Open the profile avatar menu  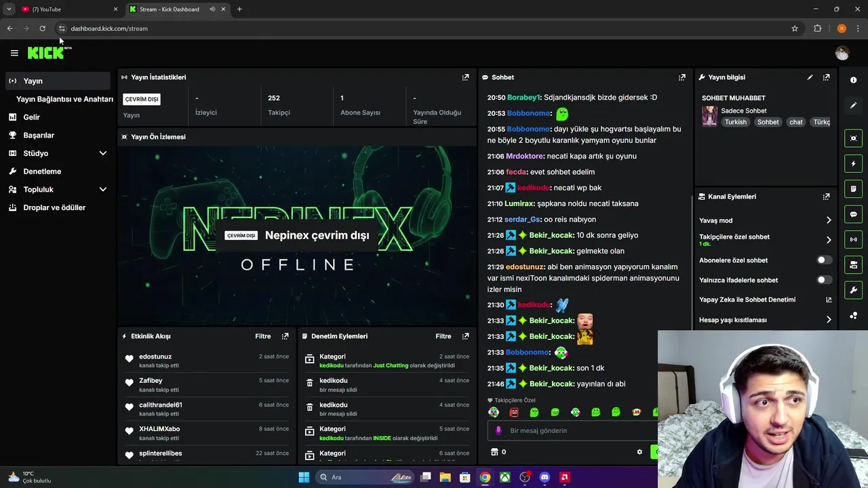(842, 53)
